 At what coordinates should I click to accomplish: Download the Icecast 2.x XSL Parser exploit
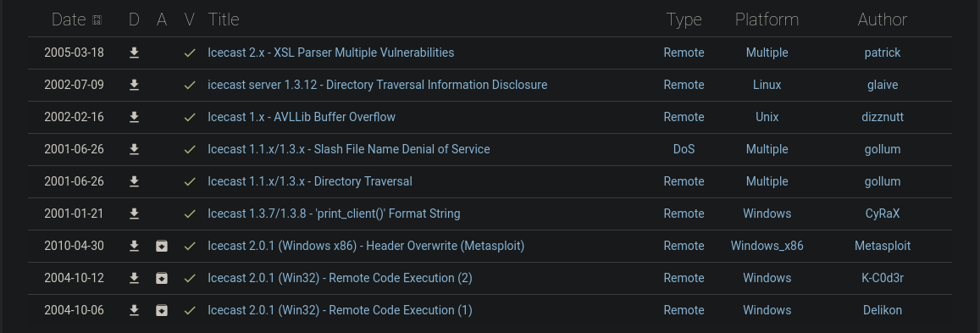coord(134,53)
